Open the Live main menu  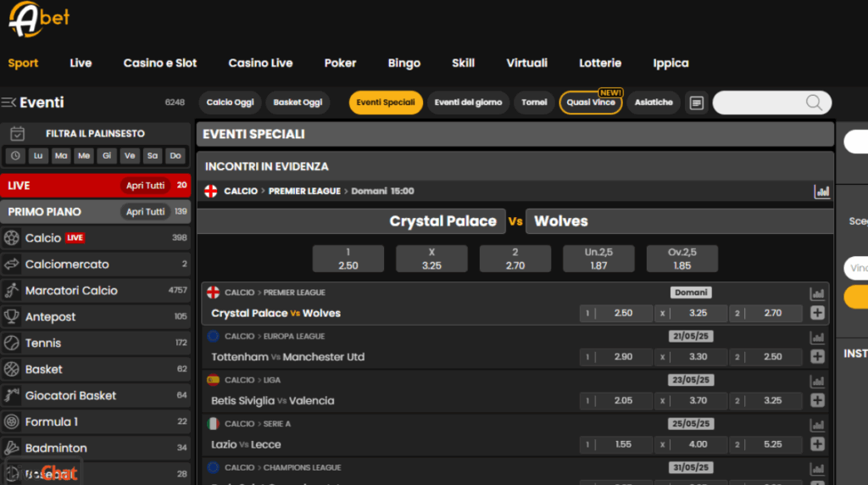(81, 63)
